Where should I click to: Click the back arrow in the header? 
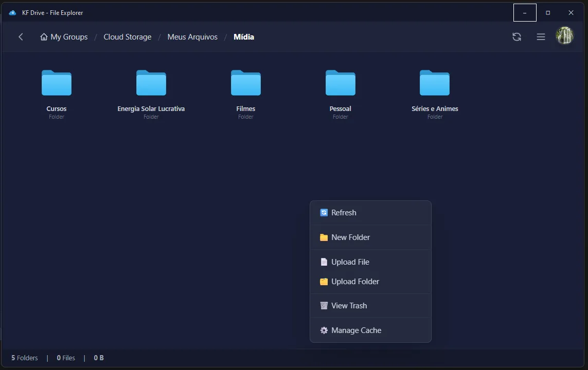21,37
